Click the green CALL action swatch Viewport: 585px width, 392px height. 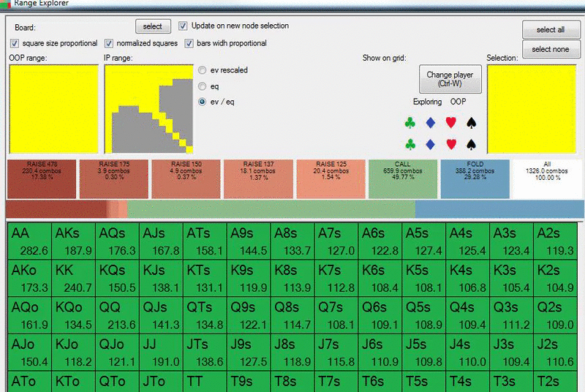click(403, 178)
